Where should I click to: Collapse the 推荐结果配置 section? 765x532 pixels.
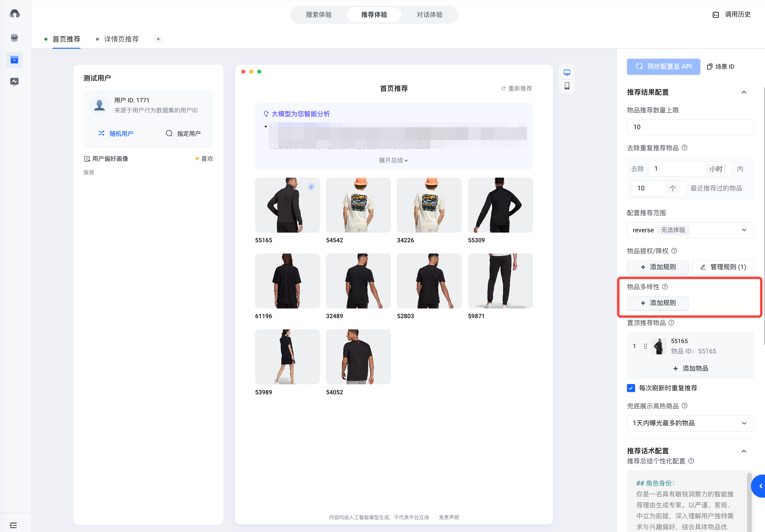[x=744, y=92]
